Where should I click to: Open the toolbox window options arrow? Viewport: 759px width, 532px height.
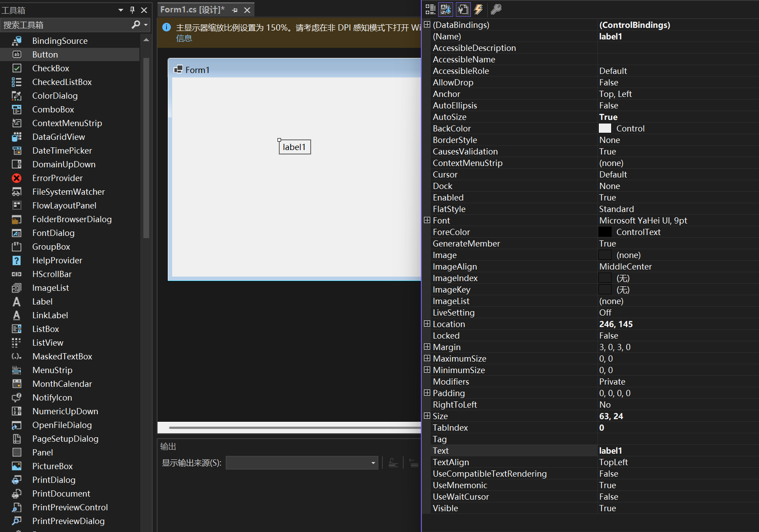(121, 10)
